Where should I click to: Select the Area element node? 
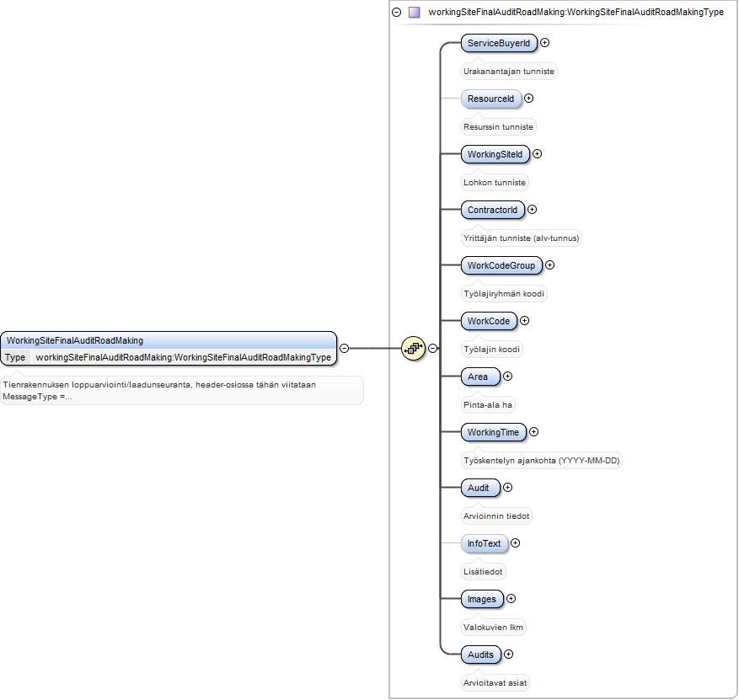point(480,377)
